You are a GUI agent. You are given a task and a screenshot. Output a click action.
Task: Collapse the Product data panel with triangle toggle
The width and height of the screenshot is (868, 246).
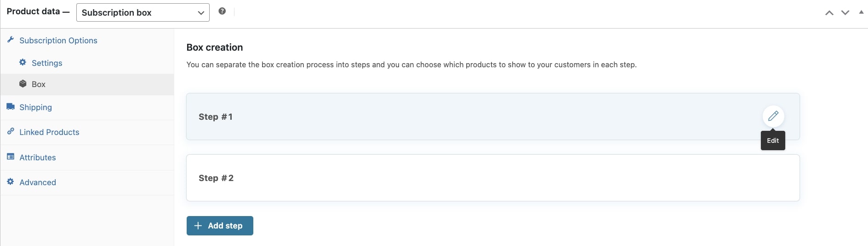861,12
